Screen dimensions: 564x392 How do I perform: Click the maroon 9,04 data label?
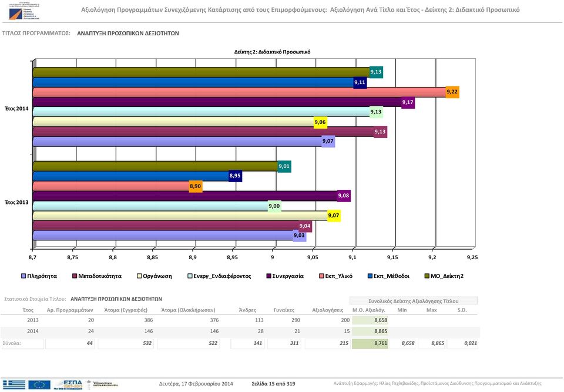coord(305,226)
